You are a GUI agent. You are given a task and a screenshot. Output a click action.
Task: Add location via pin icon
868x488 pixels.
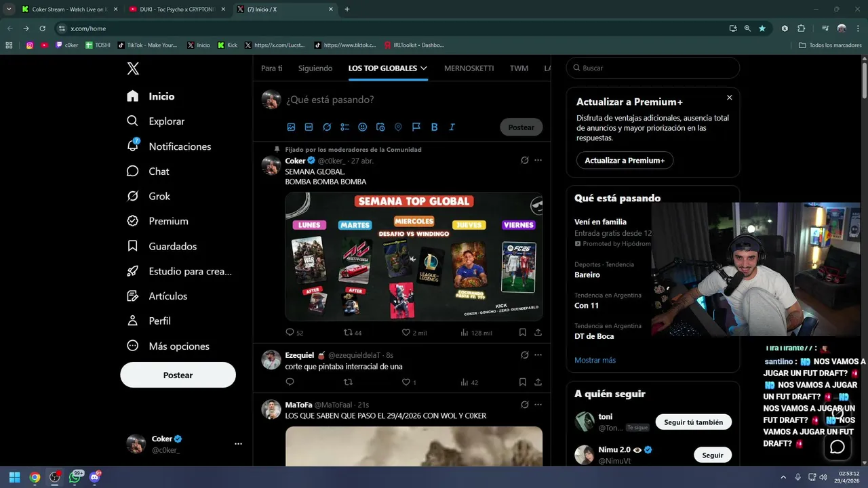coord(398,127)
